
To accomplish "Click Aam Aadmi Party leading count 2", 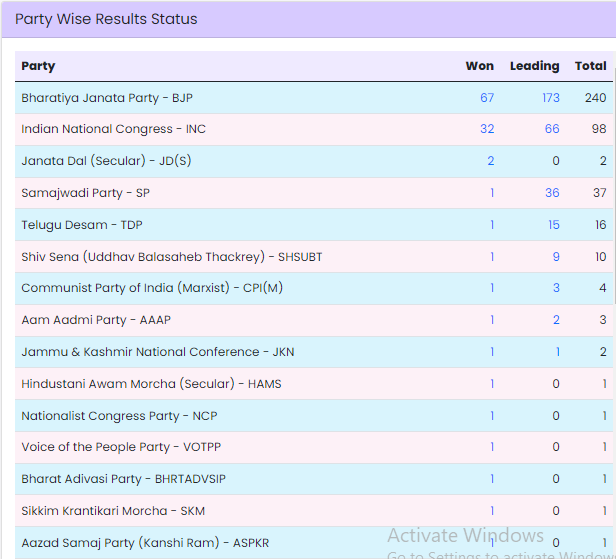I will pos(556,320).
